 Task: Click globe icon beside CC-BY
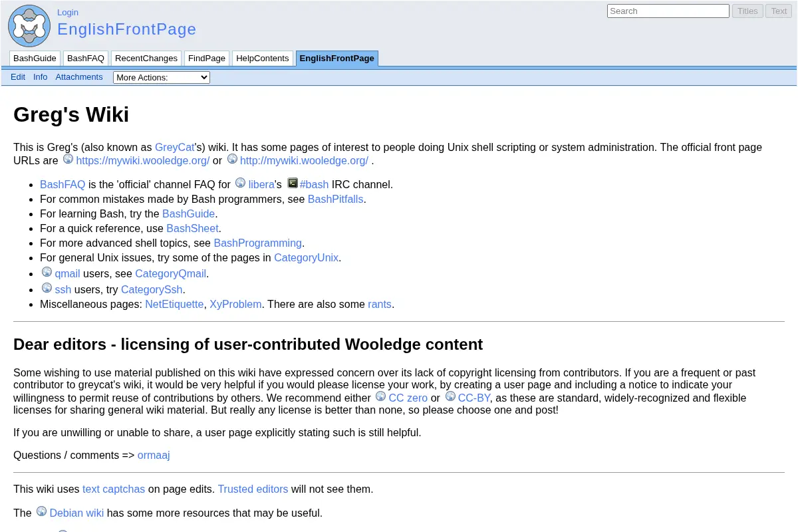(450, 396)
